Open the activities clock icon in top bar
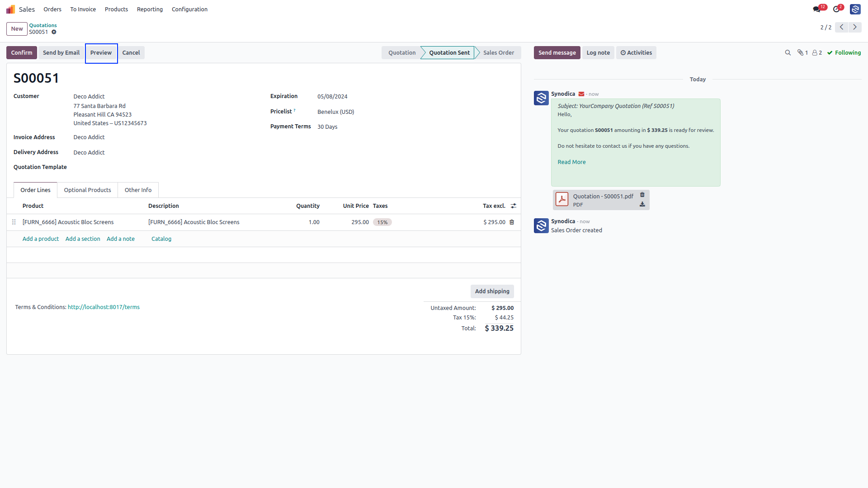 click(x=836, y=9)
